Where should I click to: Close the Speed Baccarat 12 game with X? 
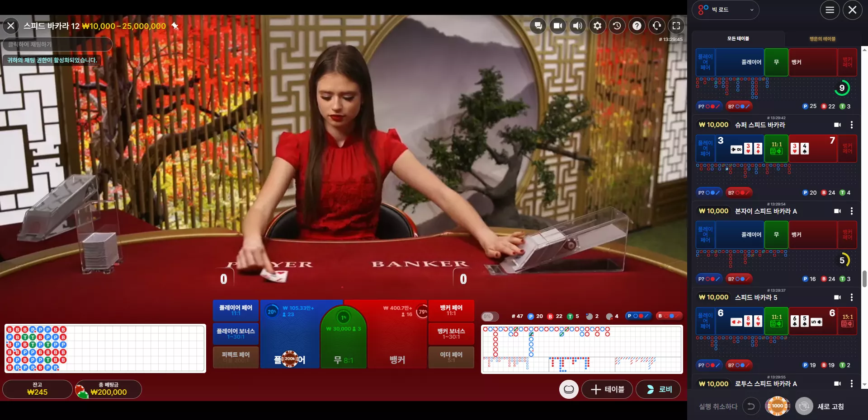coord(11,26)
